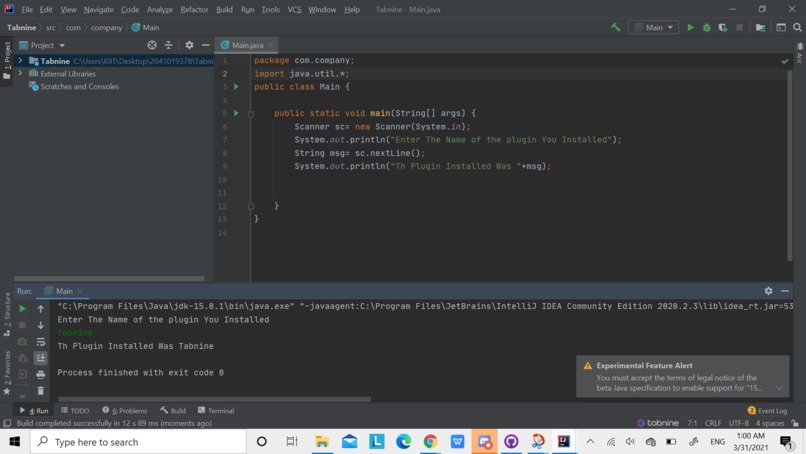Click the 7:1 caret position indicator
The width and height of the screenshot is (806, 454).
point(692,423)
